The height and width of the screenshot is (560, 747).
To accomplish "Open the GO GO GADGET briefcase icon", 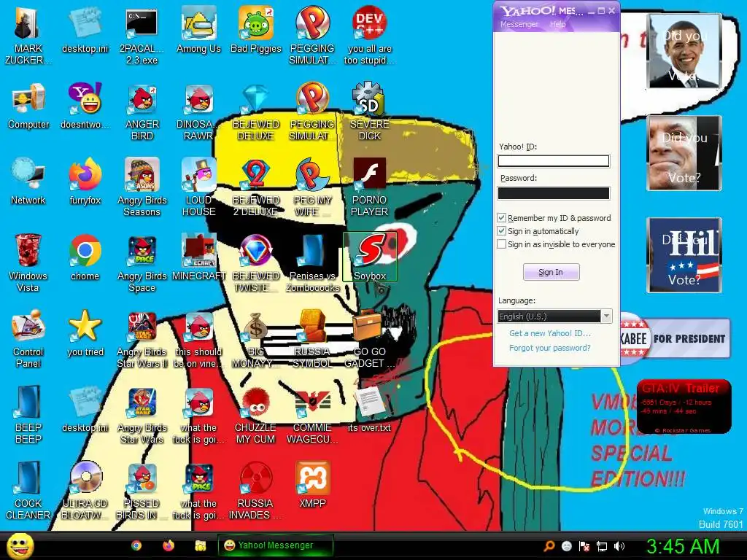I will (370, 339).
